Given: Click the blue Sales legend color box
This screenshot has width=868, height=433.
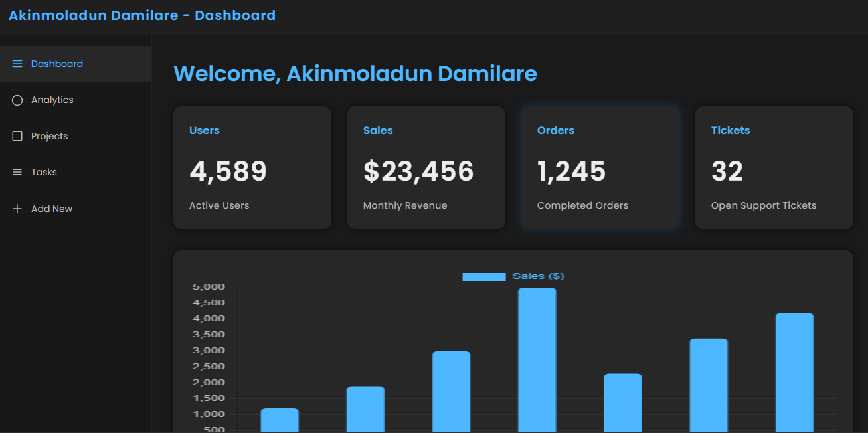Looking at the screenshot, I should 483,276.
